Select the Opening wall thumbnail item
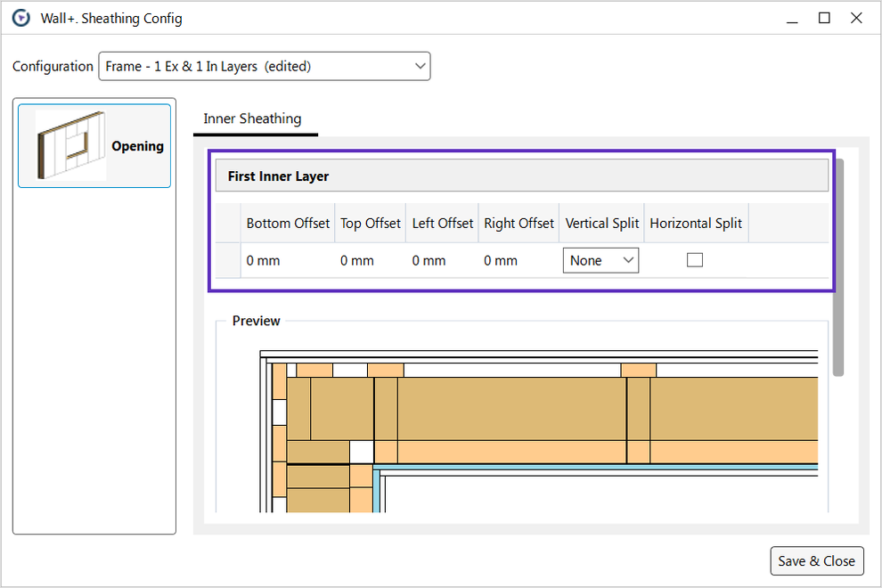 pos(94,146)
